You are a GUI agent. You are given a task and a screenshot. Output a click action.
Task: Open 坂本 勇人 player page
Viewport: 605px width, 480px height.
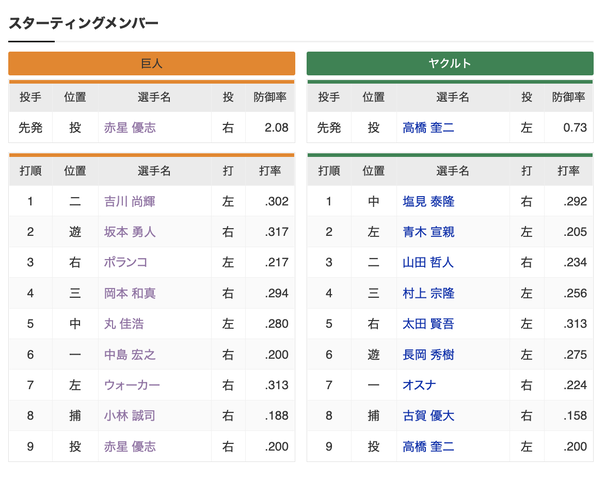pos(130,232)
